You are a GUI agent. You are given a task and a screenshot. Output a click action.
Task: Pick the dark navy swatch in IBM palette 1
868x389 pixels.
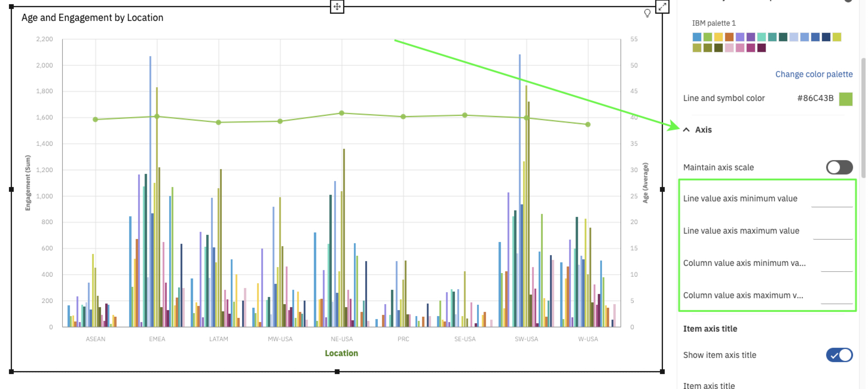point(826,37)
